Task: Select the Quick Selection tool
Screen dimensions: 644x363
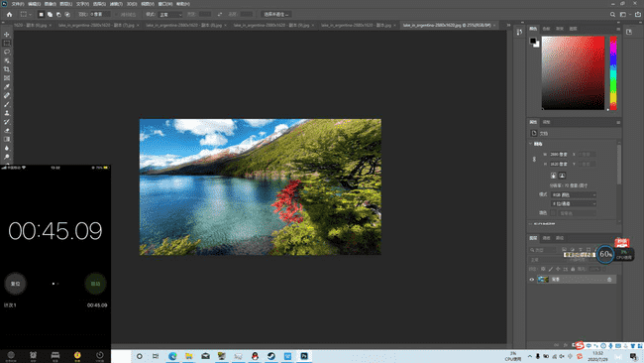Action: [x=7, y=60]
